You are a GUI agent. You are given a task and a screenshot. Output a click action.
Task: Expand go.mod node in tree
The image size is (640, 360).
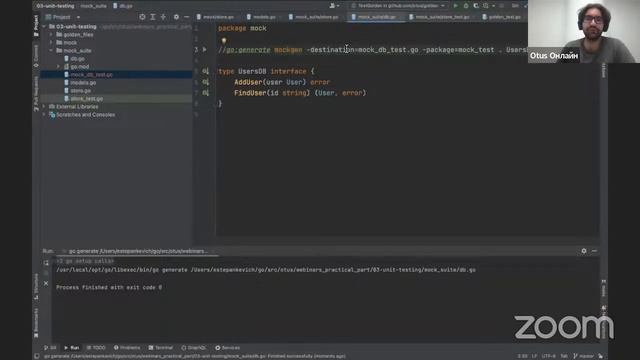pos(58,67)
